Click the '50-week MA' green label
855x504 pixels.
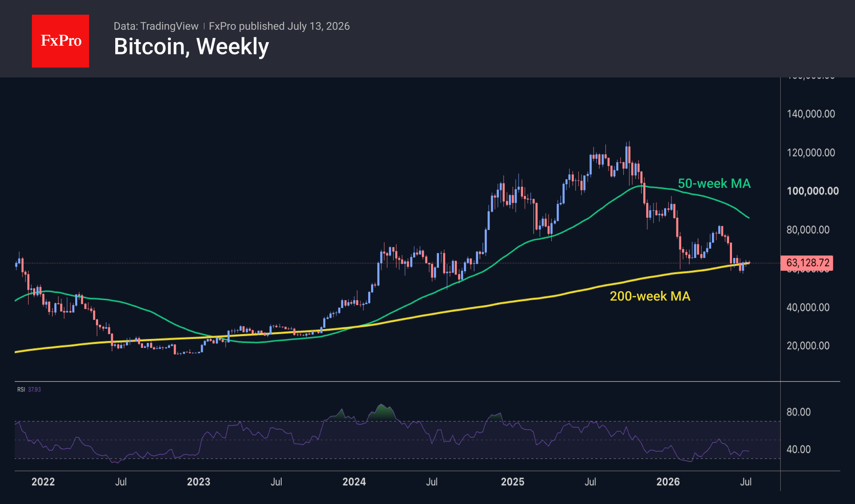[x=714, y=183]
